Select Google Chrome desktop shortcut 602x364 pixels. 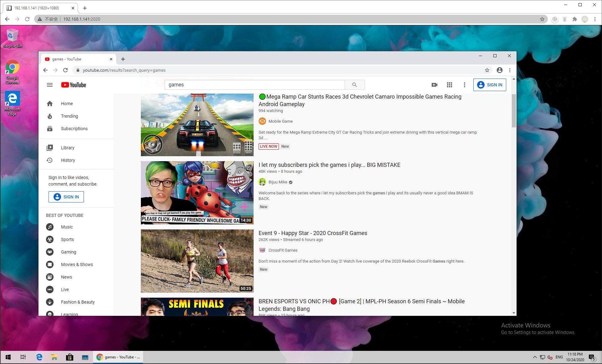pyautogui.click(x=13, y=72)
